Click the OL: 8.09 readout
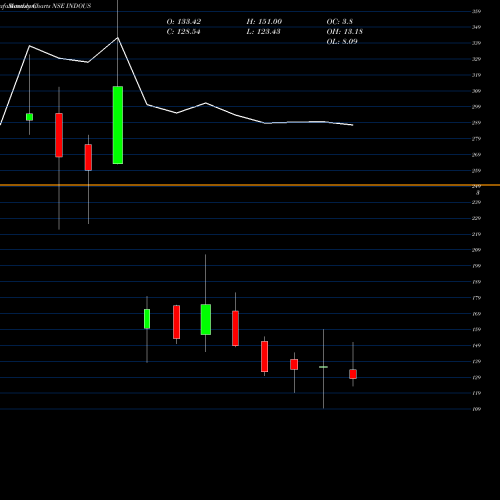 coord(342,42)
